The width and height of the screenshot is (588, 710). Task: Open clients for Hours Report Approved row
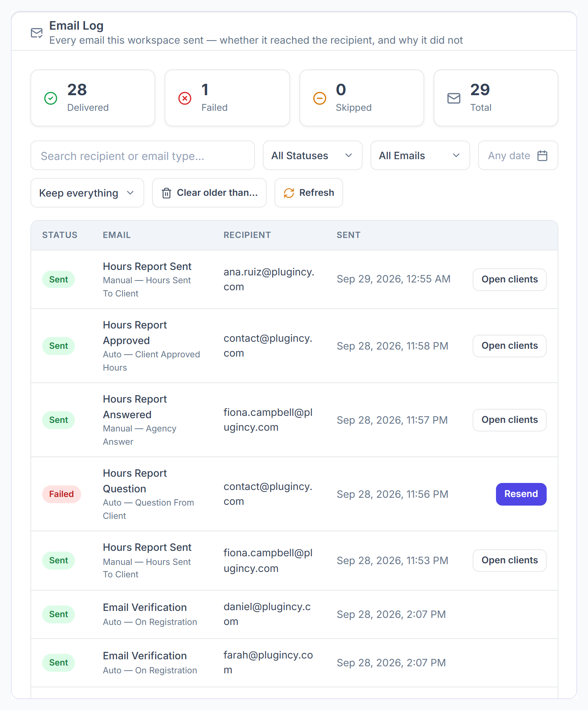pos(510,346)
